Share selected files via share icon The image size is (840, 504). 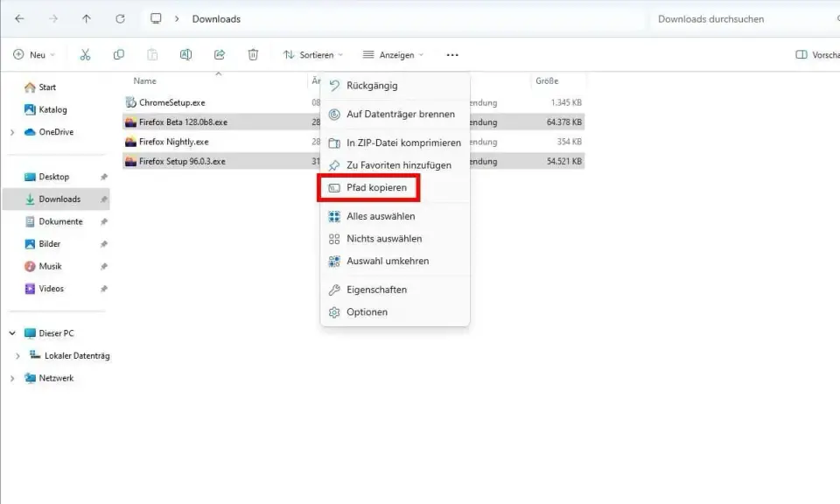219,54
